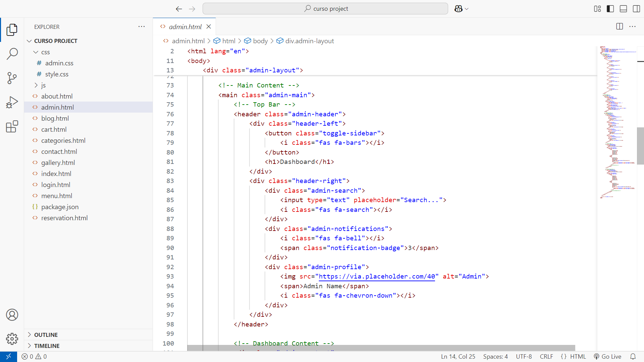Image resolution: width=644 pixels, height=362 pixels.
Task: Expand the OUTLINE section
Action: [89, 335]
